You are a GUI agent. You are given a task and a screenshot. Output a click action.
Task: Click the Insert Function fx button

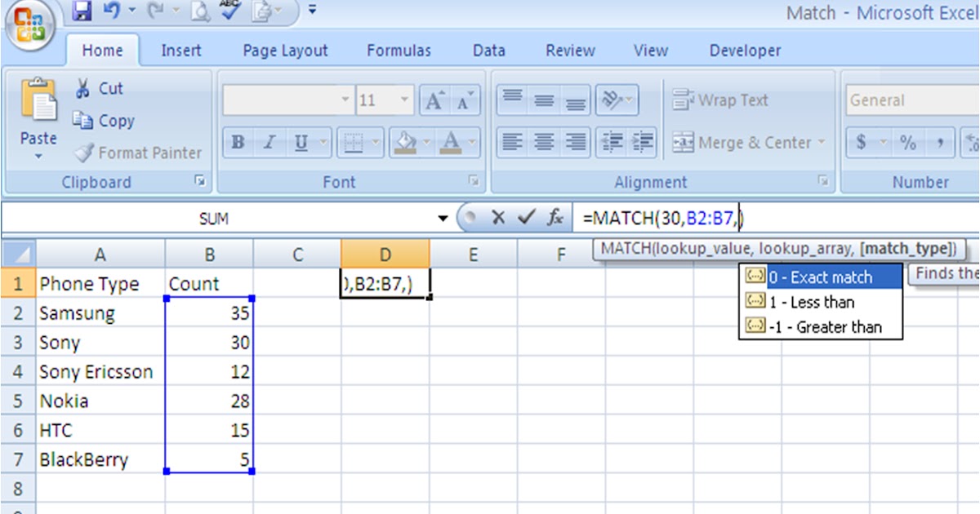click(x=556, y=217)
